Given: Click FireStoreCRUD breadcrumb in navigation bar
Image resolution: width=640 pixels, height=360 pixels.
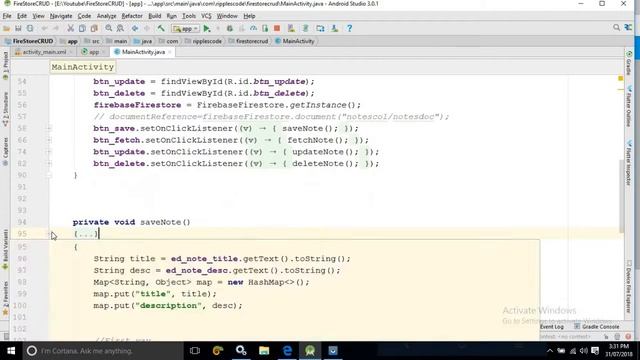Looking at the screenshot, I should pos(29,41).
